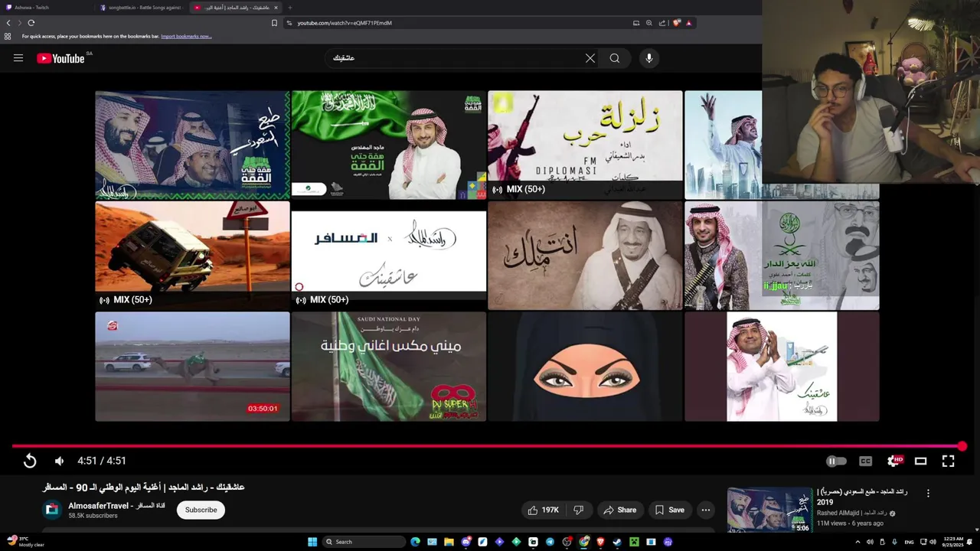This screenshot has height=551, width=980.
Task: Close the active YouTube browser tab
Action: 276,8
